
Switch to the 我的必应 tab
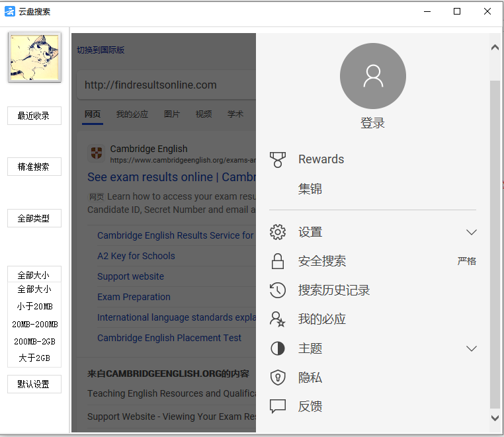[132, 114]
